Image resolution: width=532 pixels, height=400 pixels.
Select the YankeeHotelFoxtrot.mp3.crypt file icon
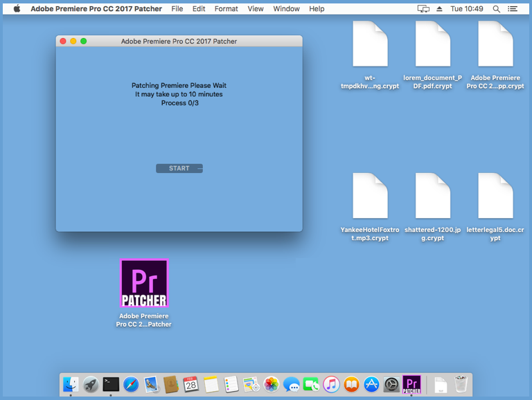coord(370,196)
